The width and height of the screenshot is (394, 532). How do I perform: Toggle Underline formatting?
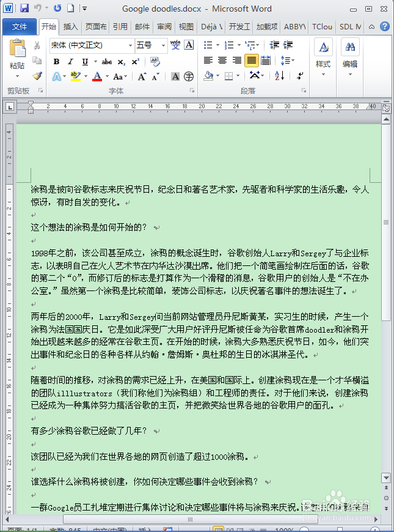[85, 61]
